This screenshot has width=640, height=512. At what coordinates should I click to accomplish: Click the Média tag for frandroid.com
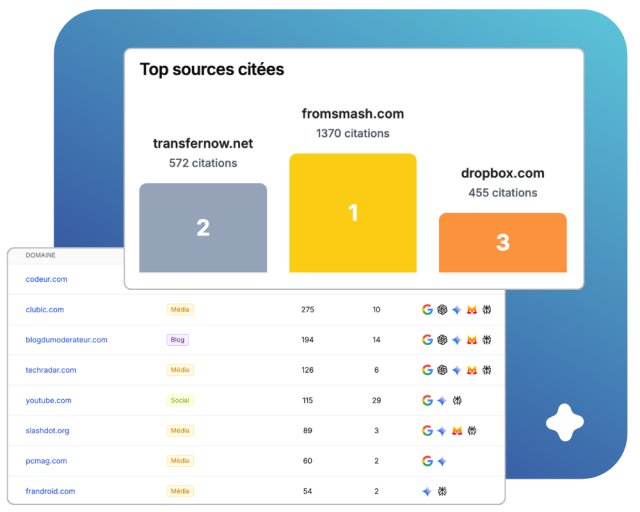click(x=180, y=491)
